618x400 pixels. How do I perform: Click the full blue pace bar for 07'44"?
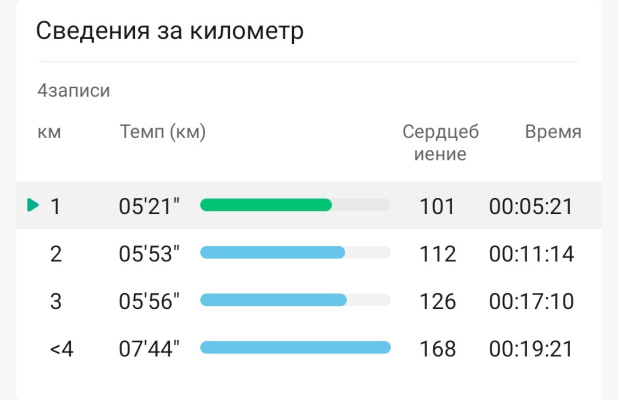tap(296, 348)
